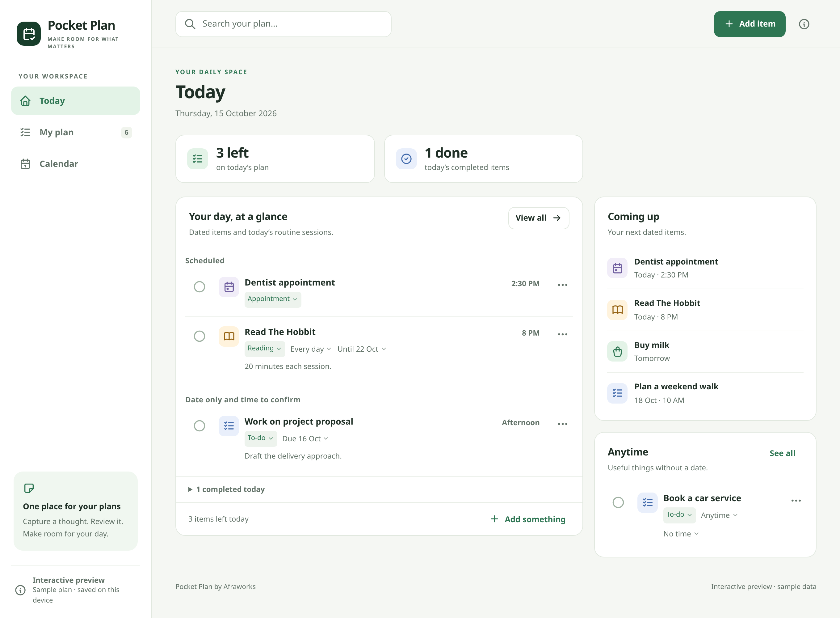The image size is (840, 618).
Task: Open the To-do dropdown for Book a car service
Action: (x=679, y=515)
